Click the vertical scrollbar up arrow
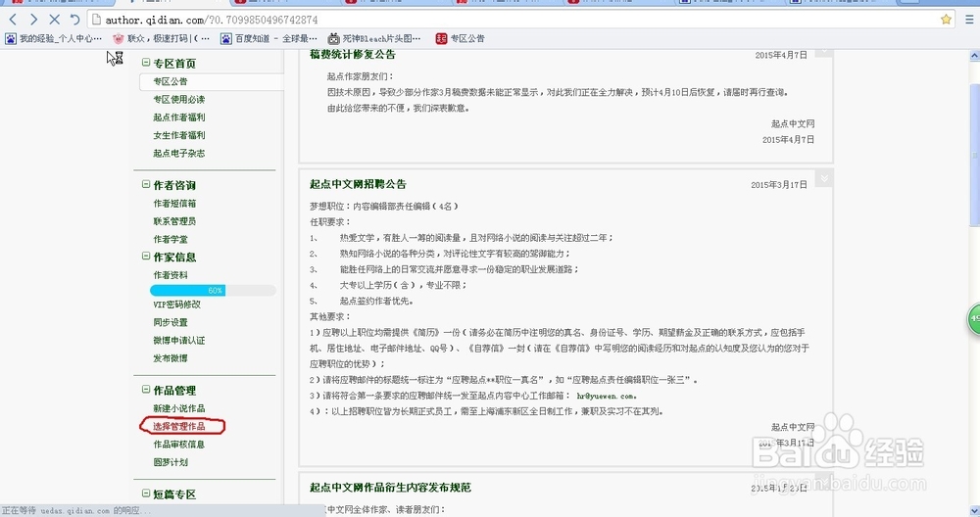Screen dimensions: 980x517 point(974,56)
